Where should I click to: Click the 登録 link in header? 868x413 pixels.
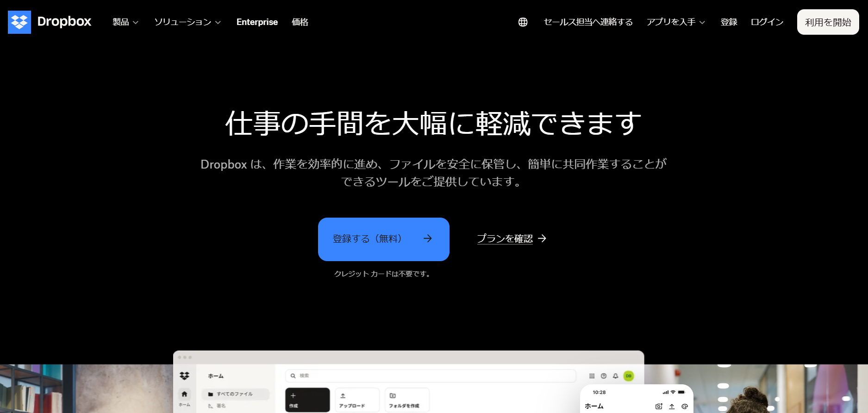[x=729, y=22]
